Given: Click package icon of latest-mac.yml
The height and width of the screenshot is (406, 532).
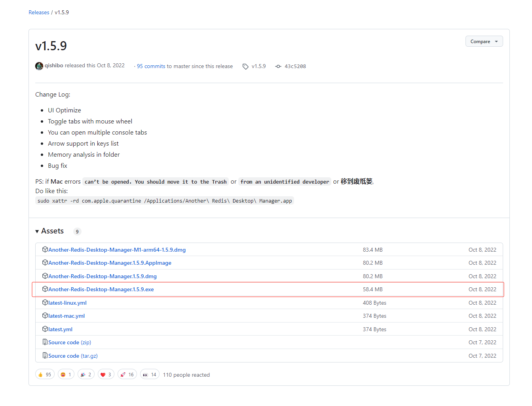Looking at the screenshot, I should tap(45, 315).
